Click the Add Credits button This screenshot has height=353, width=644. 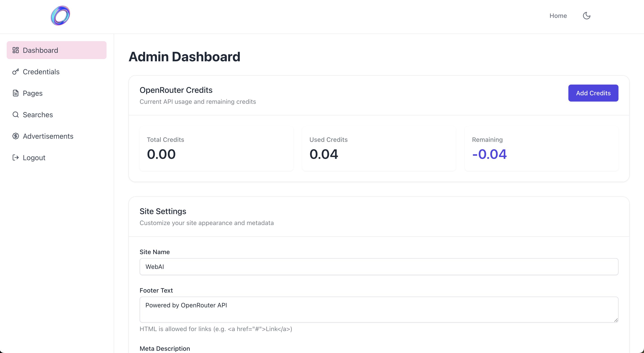(593, 93)
